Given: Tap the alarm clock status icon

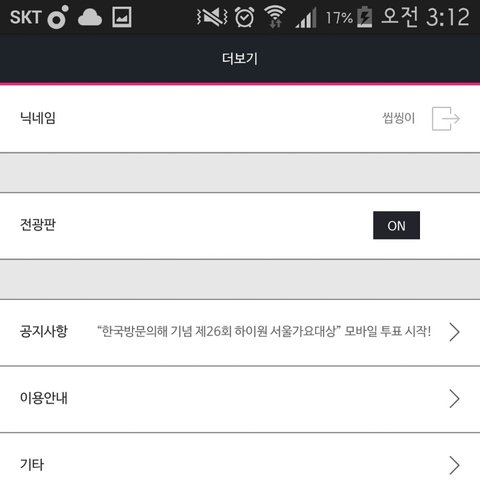Looking at the screenshot, I should click(245, 17).
